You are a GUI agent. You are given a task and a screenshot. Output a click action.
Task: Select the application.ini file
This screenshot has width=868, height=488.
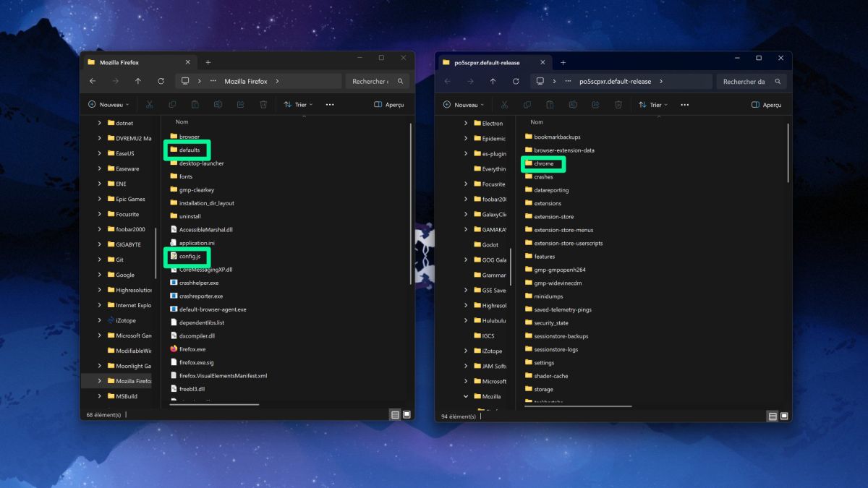pos(192,243)
